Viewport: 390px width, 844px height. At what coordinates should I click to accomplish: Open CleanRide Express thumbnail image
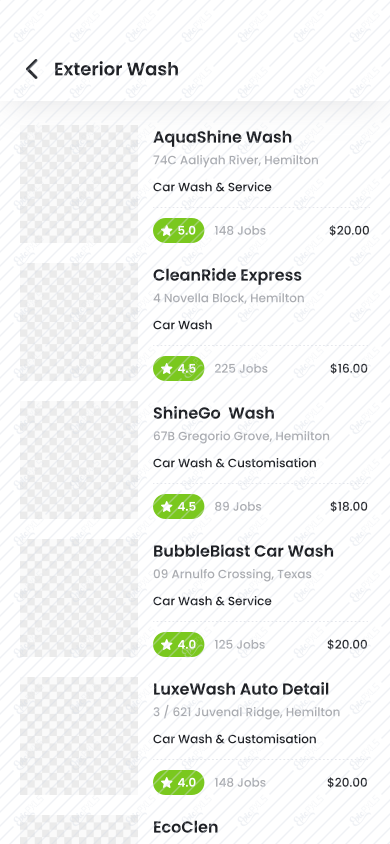pyautogui.click(x=79, y=322)
